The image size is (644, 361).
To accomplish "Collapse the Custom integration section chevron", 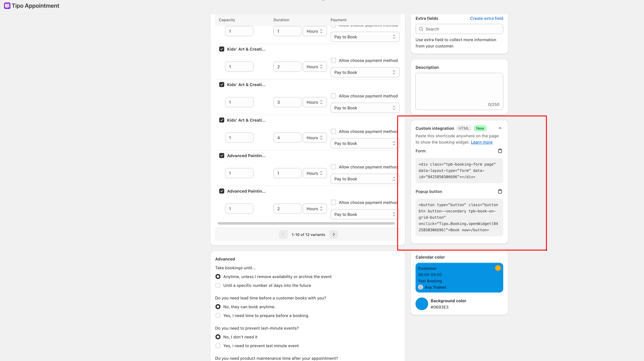I will 500,128.
